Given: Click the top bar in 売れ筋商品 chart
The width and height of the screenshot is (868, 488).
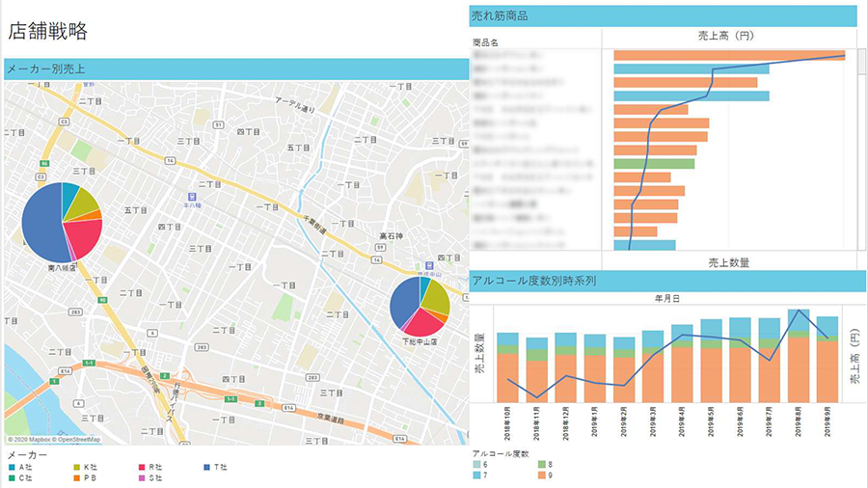Looking at the screenshot, I should (728, 55).
